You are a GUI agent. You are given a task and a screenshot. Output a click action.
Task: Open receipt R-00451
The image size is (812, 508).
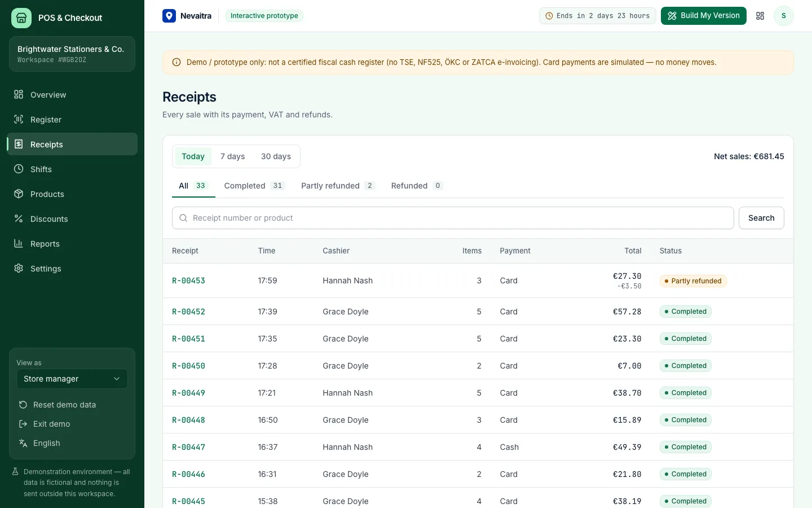[x=188, y=339]
